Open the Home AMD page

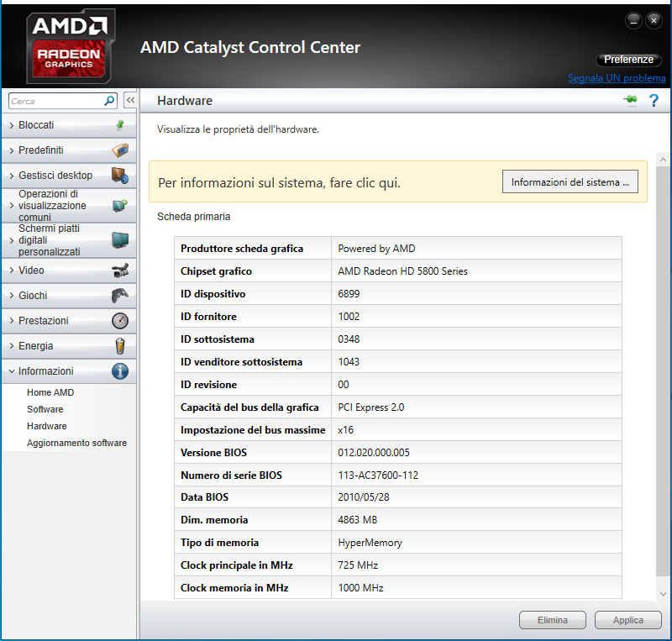coord(50,392)
